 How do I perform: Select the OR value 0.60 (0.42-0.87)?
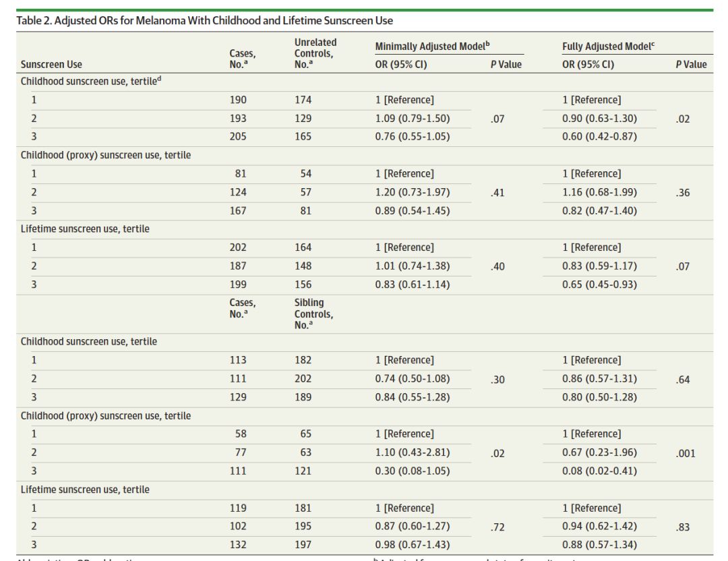click(599, 137)
